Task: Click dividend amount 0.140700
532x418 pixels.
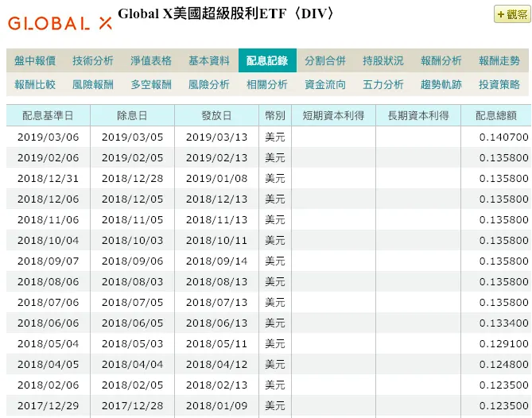Action: [x=504, y=137]
